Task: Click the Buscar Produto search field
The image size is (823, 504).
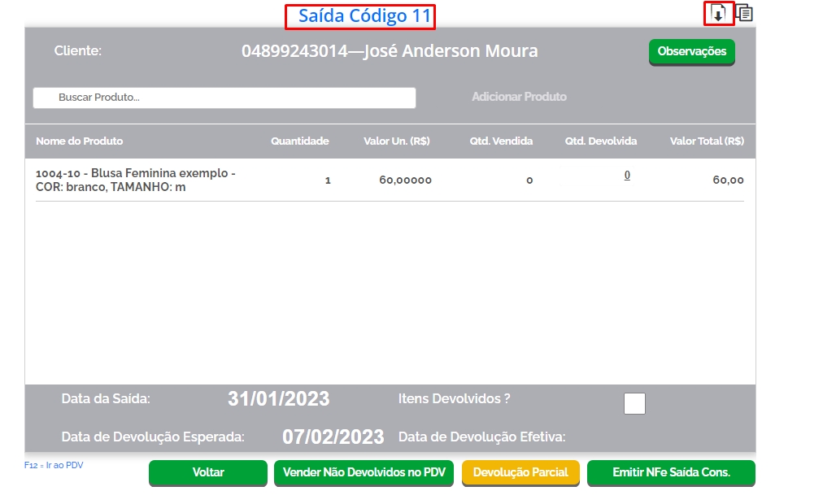Action: (x=224, y=98)
